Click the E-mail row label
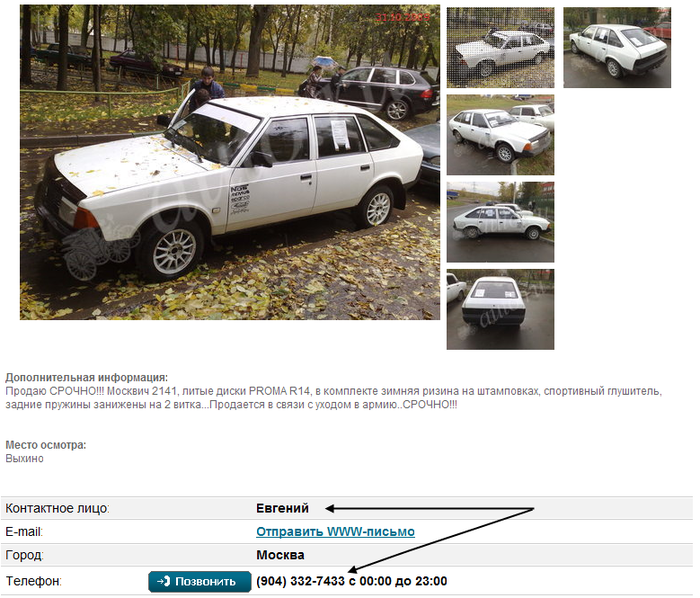This screenshot has width=700, height=598. 24,532
